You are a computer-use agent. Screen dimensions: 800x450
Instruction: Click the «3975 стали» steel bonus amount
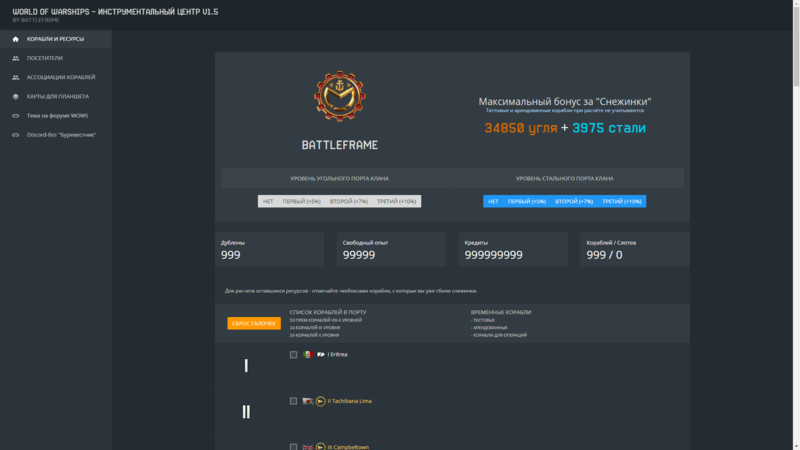click(x=609, y=128)
